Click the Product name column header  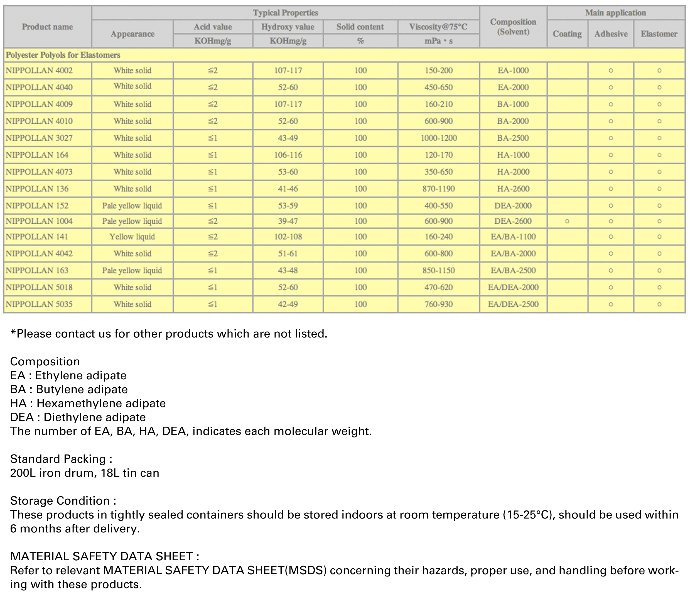[x=47, y=27]
